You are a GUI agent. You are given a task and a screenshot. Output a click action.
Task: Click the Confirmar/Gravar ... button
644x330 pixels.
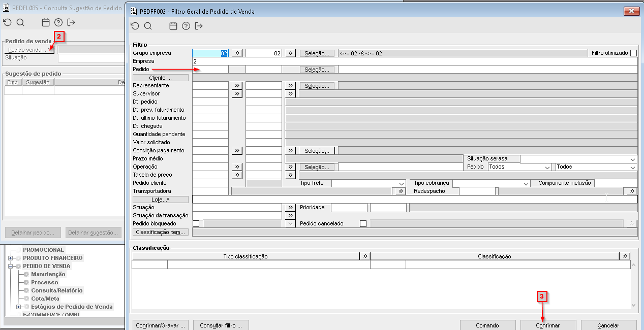161,325
